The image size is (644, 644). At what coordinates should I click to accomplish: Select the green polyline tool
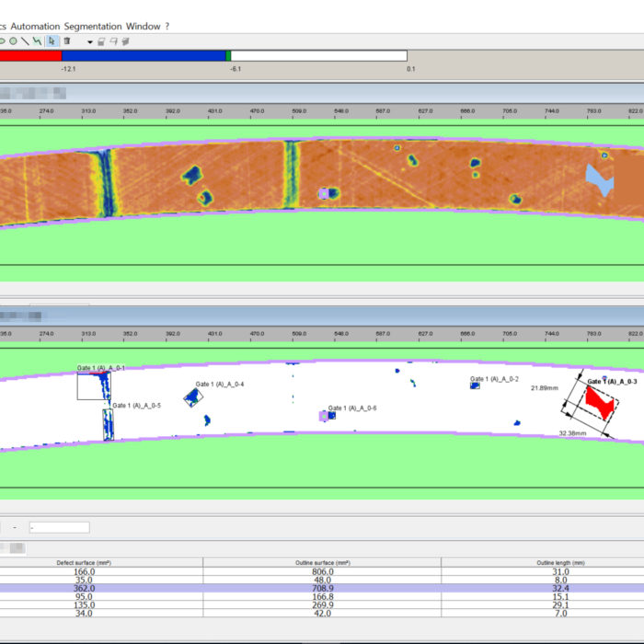tap(37, 41)
